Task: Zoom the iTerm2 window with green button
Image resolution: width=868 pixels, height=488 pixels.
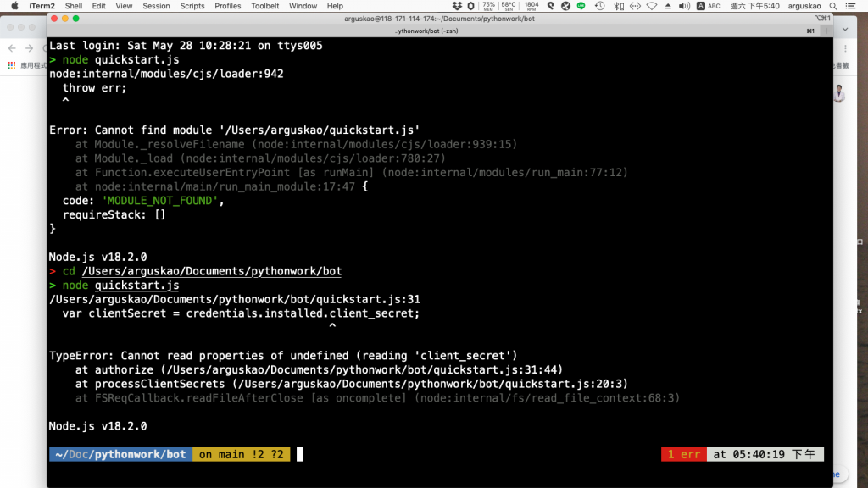Action: point(75,19)
